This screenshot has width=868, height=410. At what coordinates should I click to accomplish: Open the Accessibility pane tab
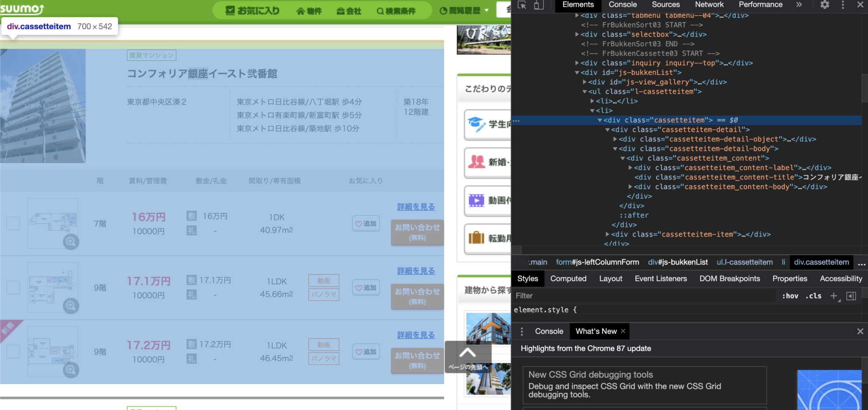(841, 279)
